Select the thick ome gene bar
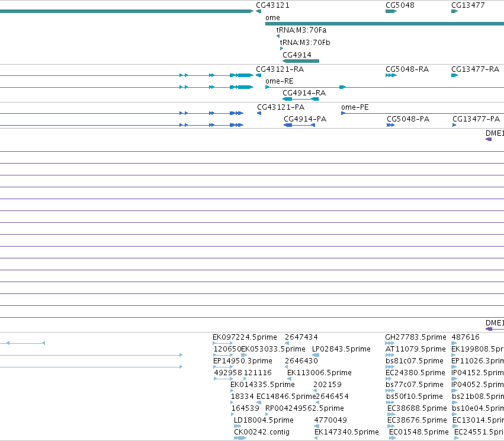Viewport: 504px width, 441px height. point(384,24)
